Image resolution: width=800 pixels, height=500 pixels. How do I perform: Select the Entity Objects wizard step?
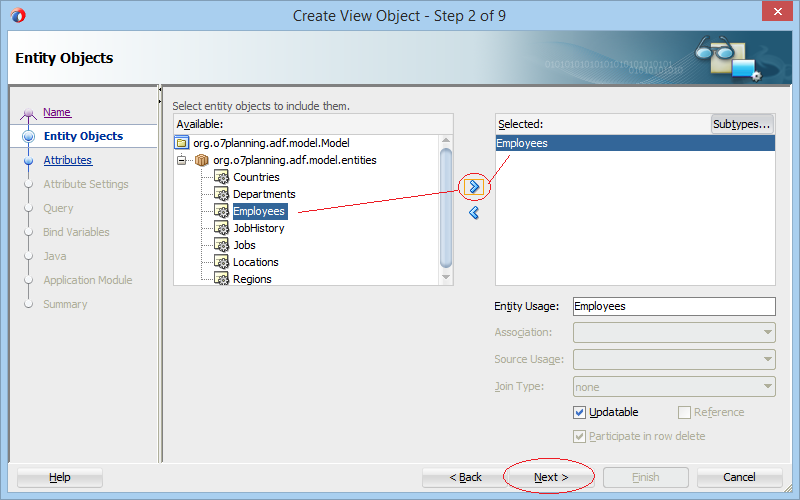(83, 136)
